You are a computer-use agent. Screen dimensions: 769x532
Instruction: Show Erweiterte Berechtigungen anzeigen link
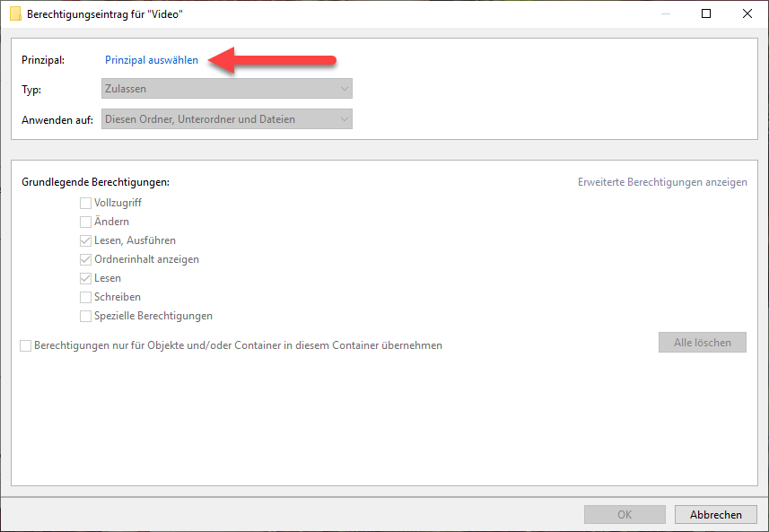click(662, 182)
